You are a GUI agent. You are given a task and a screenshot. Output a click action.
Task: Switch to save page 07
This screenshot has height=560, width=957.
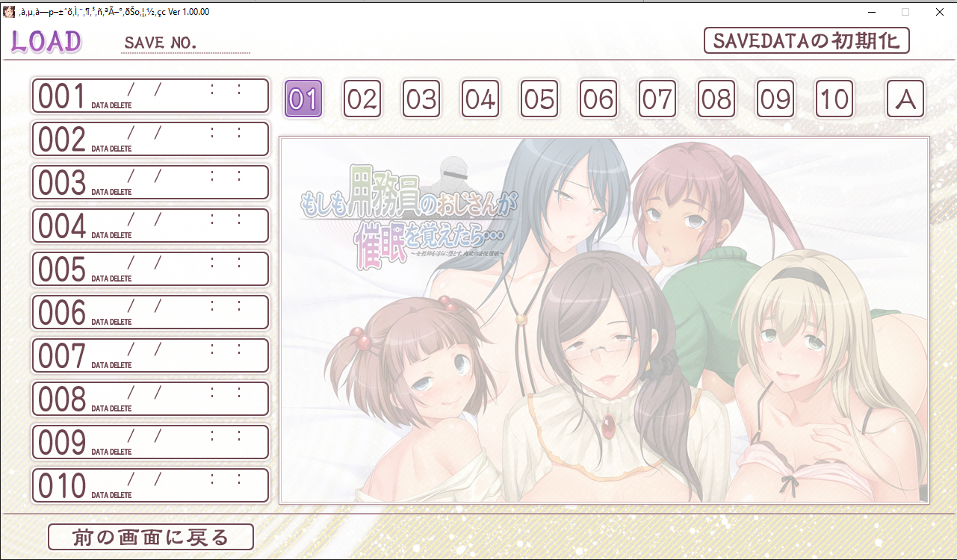657,99
